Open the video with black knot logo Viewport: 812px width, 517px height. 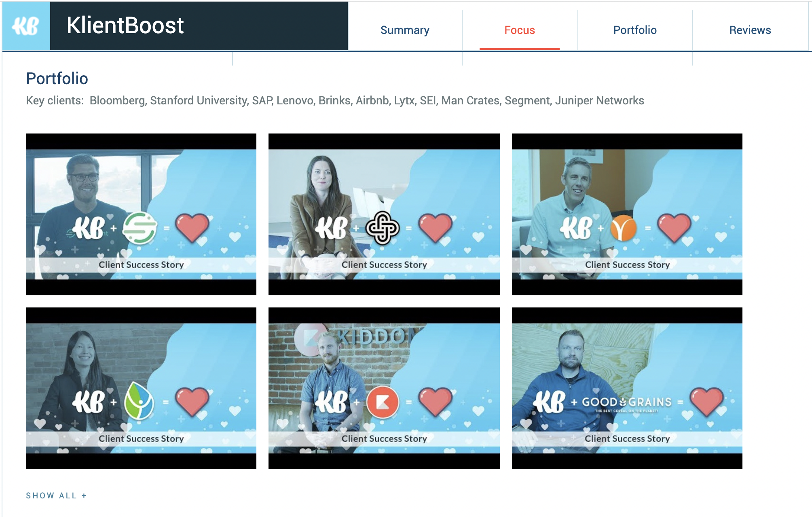(x=384, y=214)
